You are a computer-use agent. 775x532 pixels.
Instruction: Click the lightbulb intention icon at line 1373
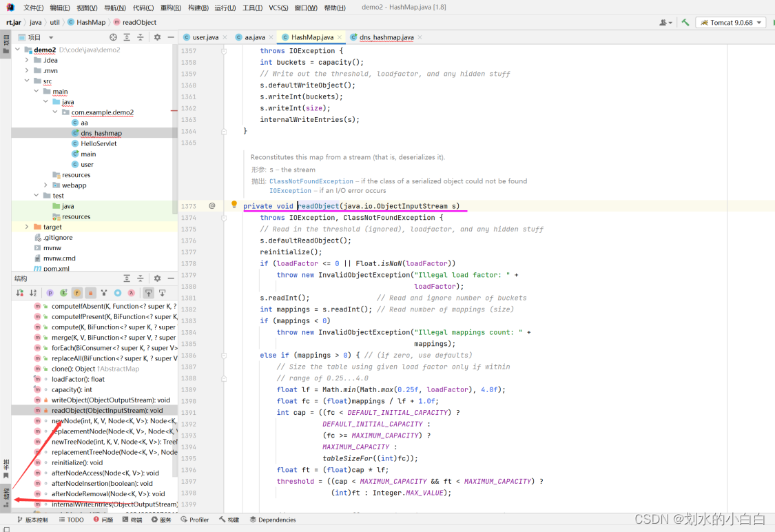pyautogui.click(x=234, y=205)
